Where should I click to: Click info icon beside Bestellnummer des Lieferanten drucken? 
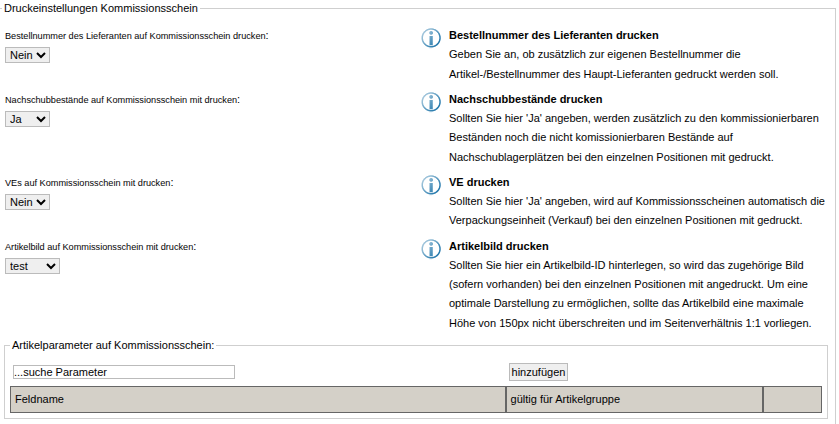[430, 38]
